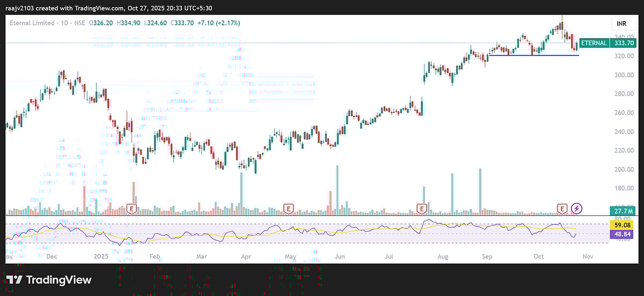Click the 320.00 level on price axis
Image resolution: width=644 pixels, height=296 pixels.
(623, 56)
